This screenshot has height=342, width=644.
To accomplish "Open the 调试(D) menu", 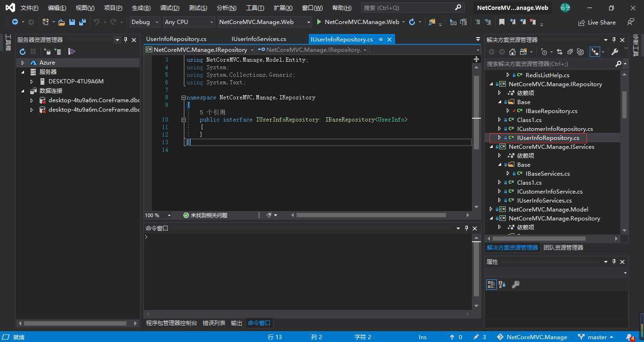I will [x=170, y=8].
